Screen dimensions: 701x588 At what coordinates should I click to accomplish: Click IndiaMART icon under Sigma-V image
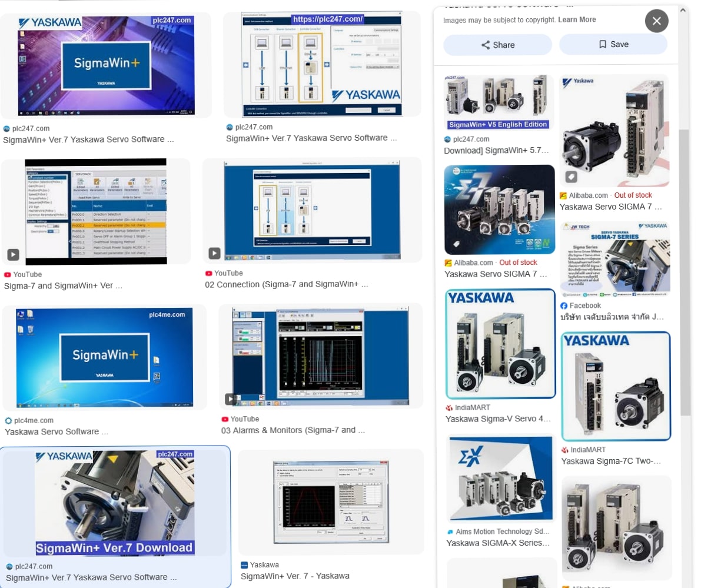(449, 408)
